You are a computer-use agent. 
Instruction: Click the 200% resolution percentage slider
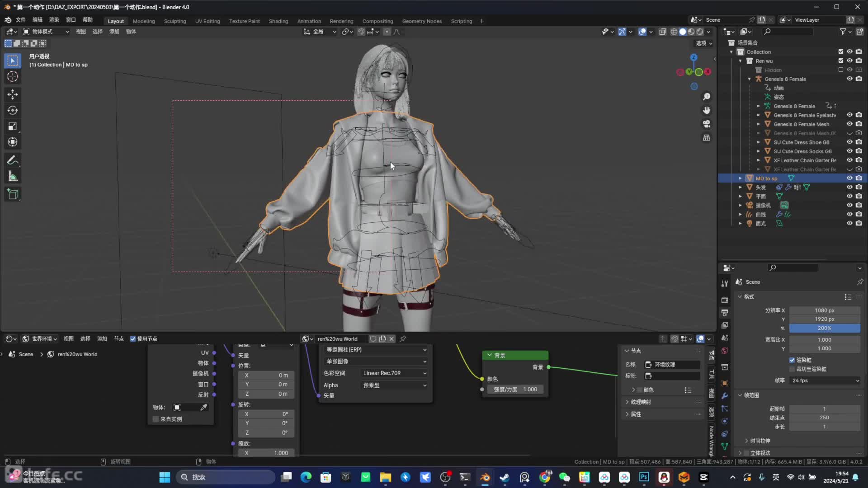click(825, 328)
